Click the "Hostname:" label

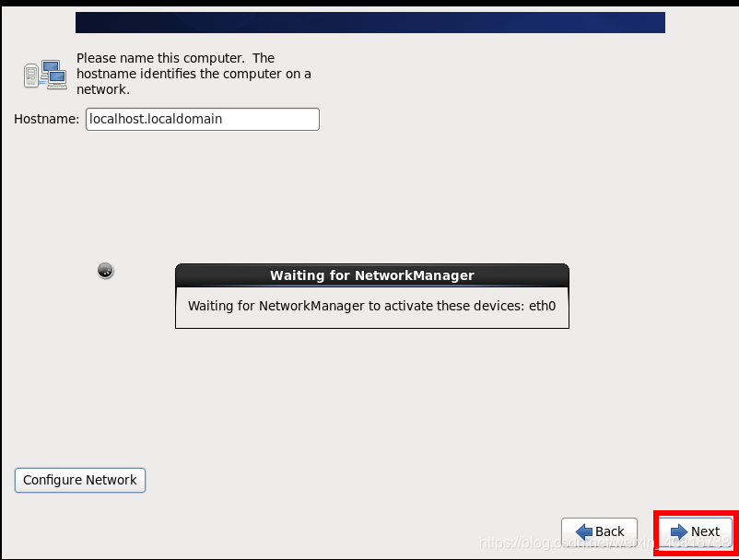(x=47, y=119)
